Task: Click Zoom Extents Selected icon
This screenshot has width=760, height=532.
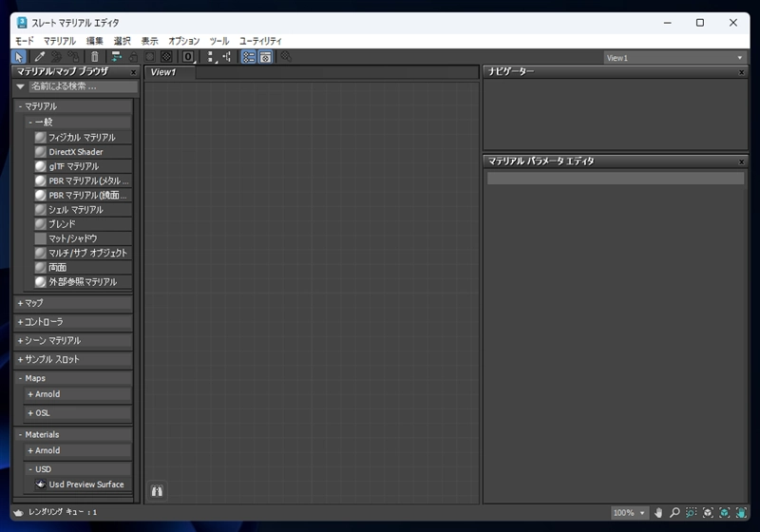Action: tap(725, 513)
